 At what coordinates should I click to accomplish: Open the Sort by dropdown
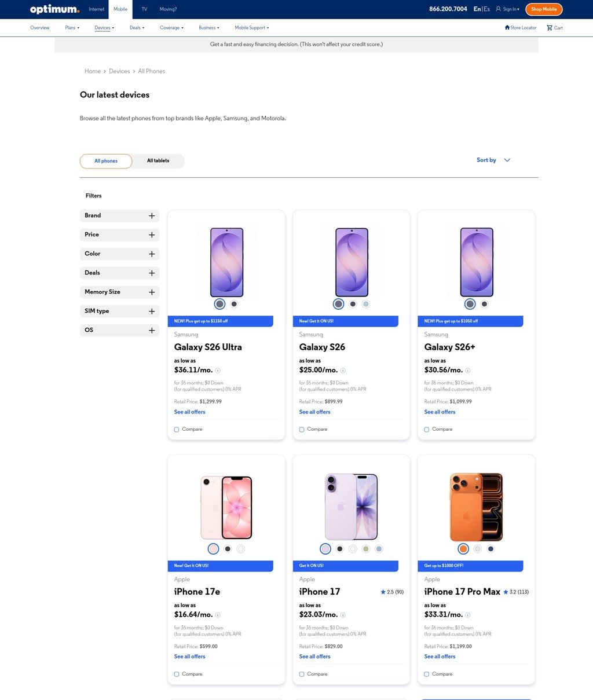(x=493, y=160)
